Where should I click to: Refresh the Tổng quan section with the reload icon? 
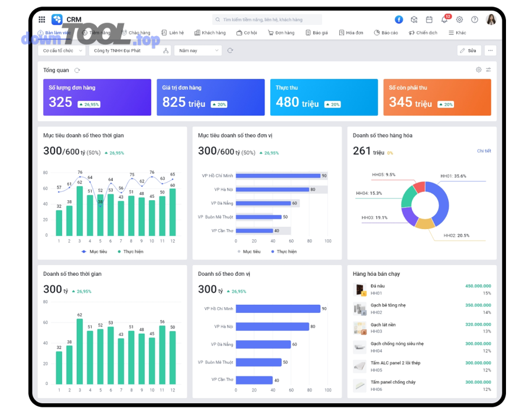coord(77,70)
